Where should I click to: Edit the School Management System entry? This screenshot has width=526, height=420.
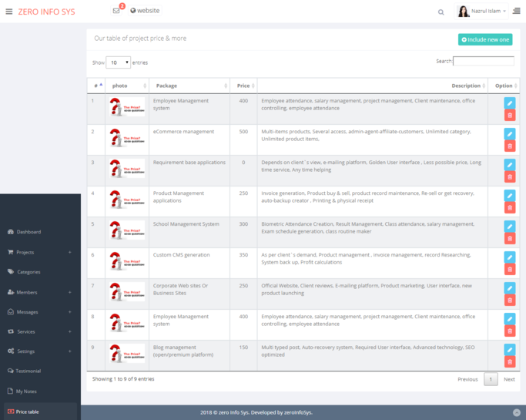click(509, 227)
